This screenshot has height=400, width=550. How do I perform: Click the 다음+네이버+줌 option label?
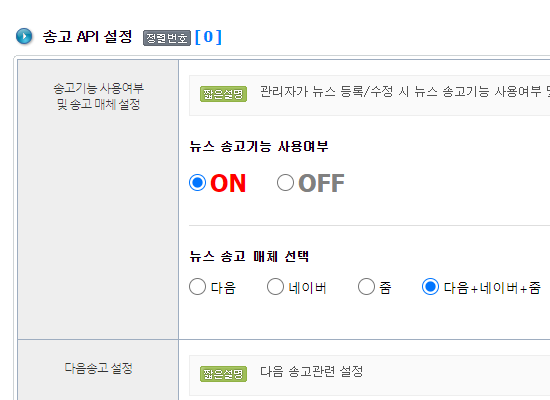point(492,288)
